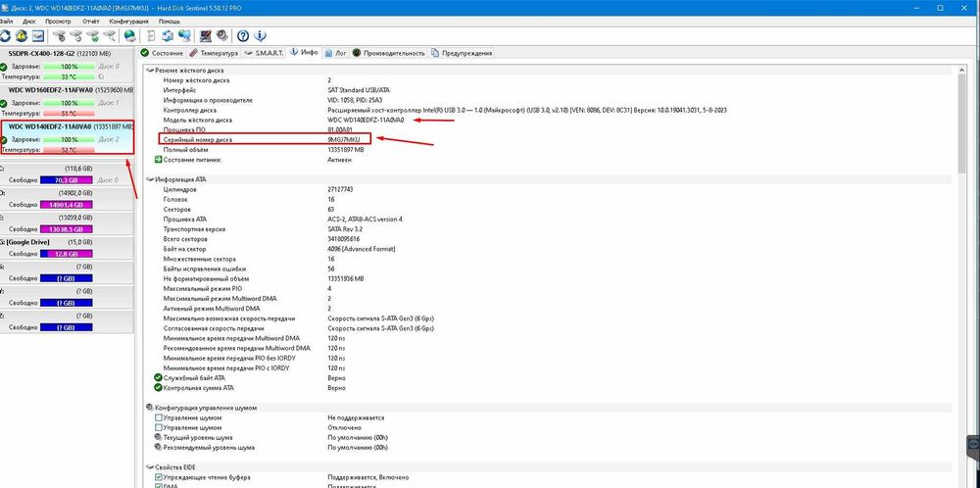
Task: Click the blue disk panel toolbar icon
Action: pyautogui.click(x=38, y=35)
